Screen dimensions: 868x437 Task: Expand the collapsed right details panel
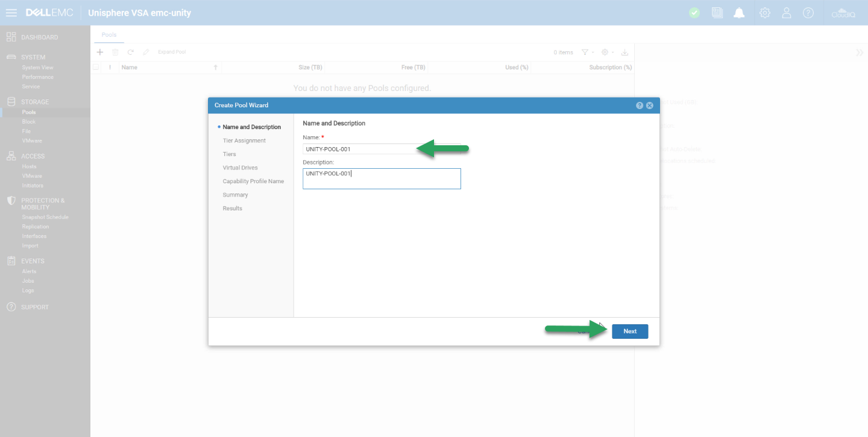tap(860, 52)
